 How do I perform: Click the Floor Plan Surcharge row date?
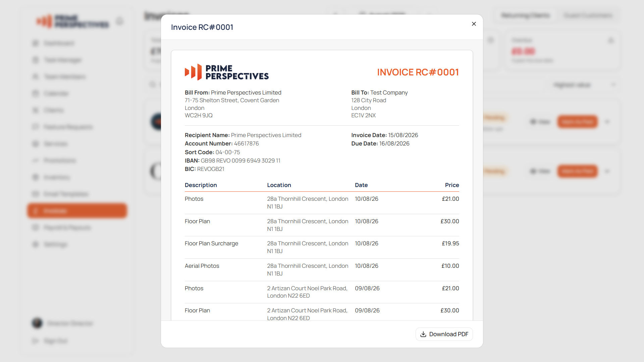pyautogui.click(x=367, y=243)
